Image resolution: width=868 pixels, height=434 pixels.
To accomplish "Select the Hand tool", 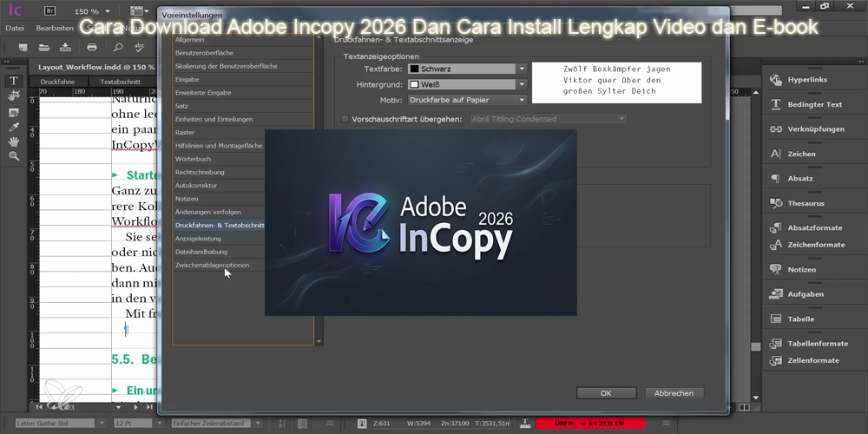I will pyautogui.click(x=14, y=141).
